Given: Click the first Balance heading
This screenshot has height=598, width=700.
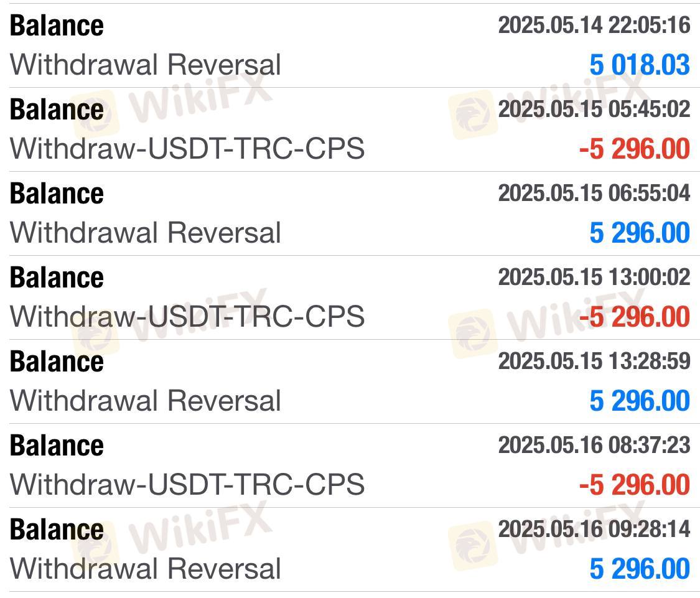Looking at the screenshot, I should tap(57, 26).
